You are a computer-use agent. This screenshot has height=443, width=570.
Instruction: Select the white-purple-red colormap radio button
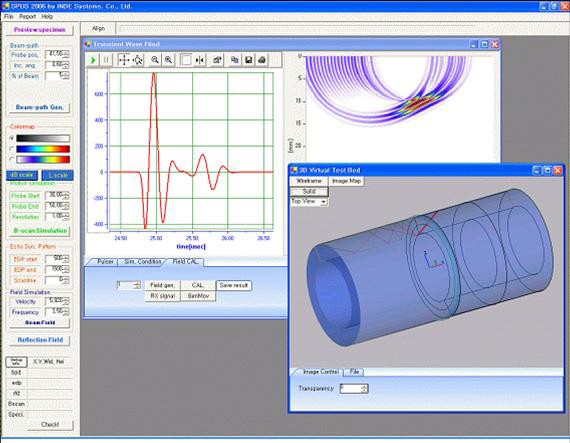pyautogui.click(x=12, y=160)
